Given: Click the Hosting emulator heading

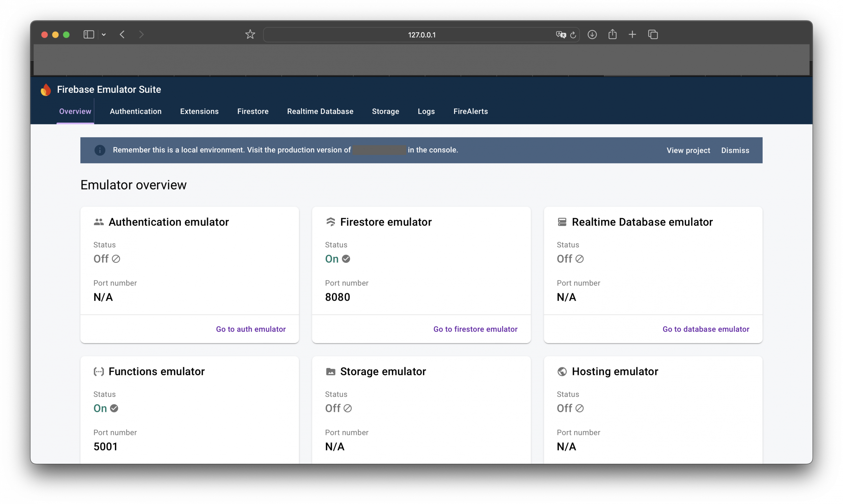Looking at the screenshot, I should click(615, 371).
